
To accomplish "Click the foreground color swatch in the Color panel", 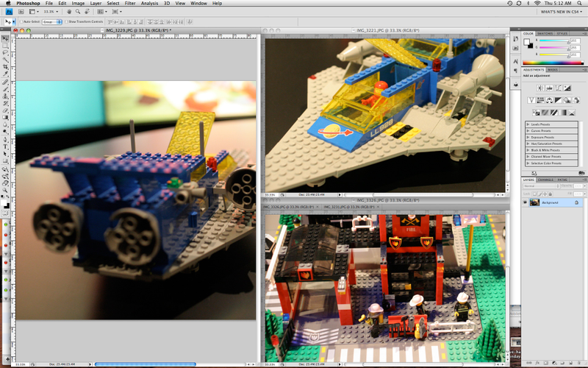I will point(526,42).
